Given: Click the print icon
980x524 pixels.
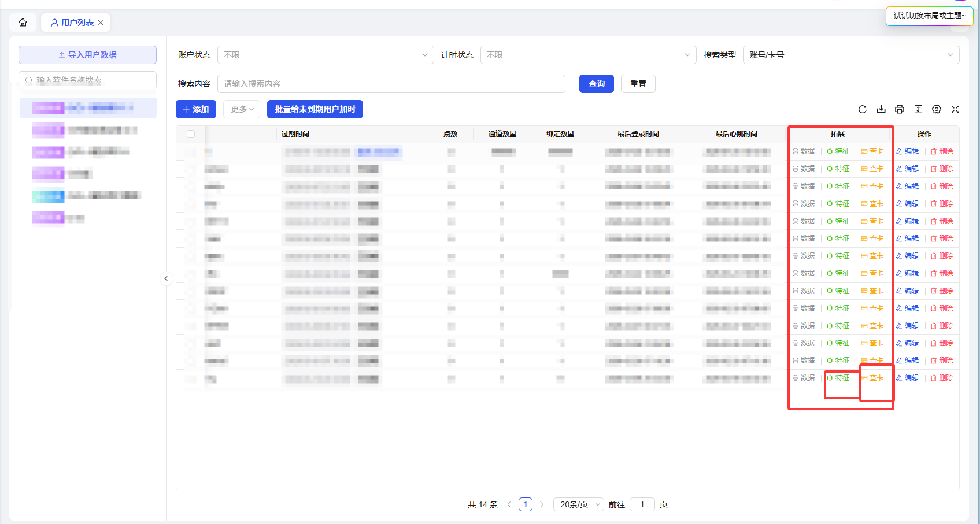Looking at the screenshot, I should 900,109.
